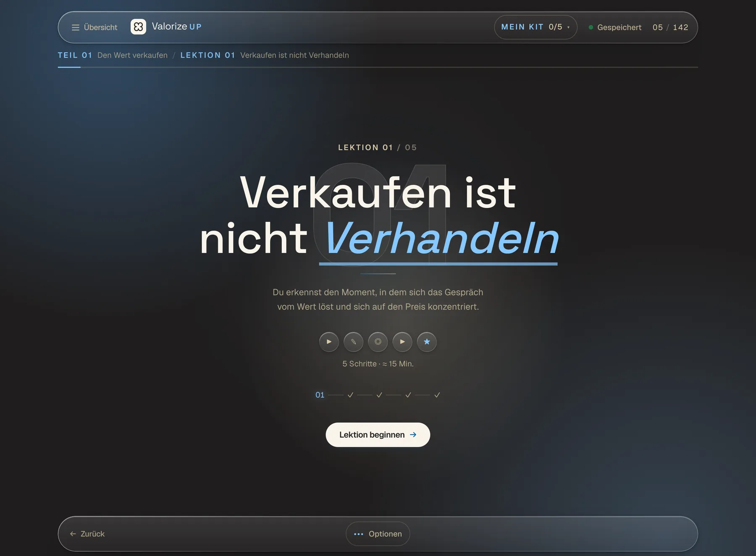
Task: Open breadcrumb LEKTION 01 Verkaufen ist nicht Verhandeln
Action: (265, 55)
